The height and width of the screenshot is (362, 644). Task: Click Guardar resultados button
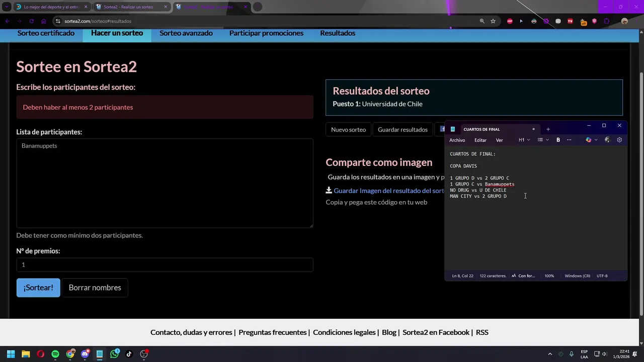click(x=403, y=129)
